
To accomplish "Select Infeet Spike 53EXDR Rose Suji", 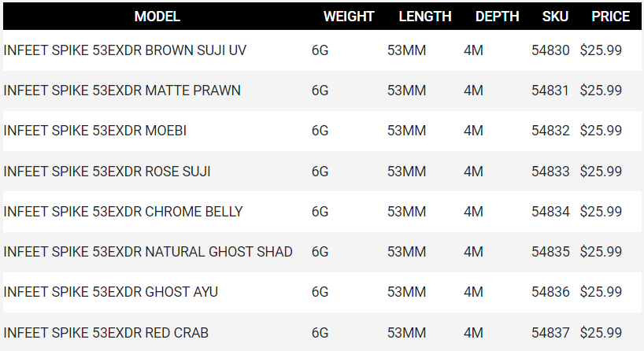I will (x=107, y=172).
